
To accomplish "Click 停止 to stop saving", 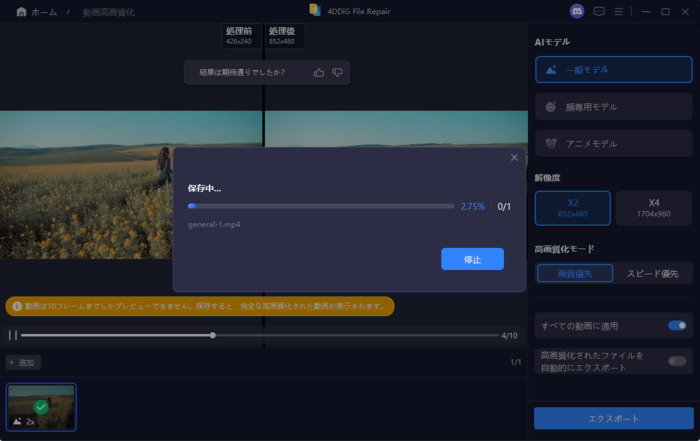I will tap(472, 259).
